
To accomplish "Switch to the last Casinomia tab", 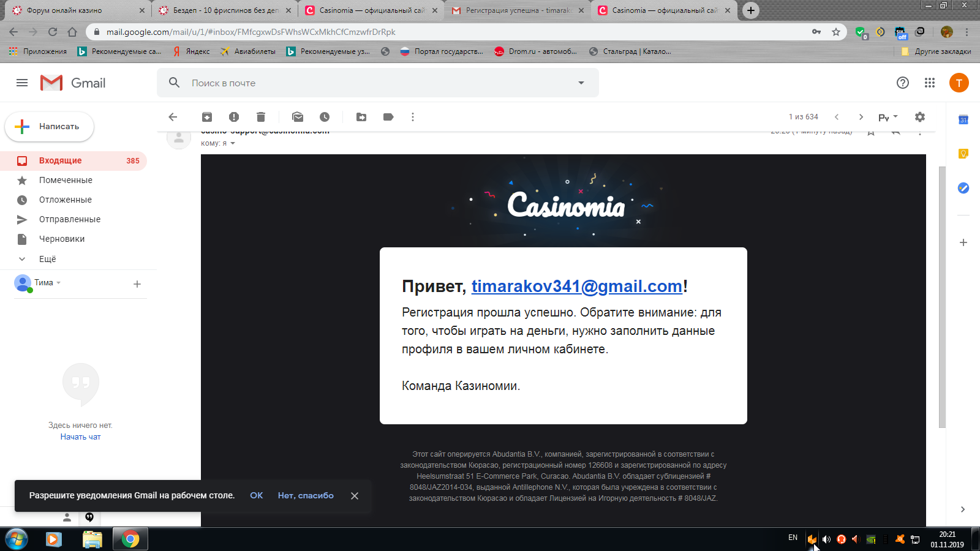I will pos(665,10).
